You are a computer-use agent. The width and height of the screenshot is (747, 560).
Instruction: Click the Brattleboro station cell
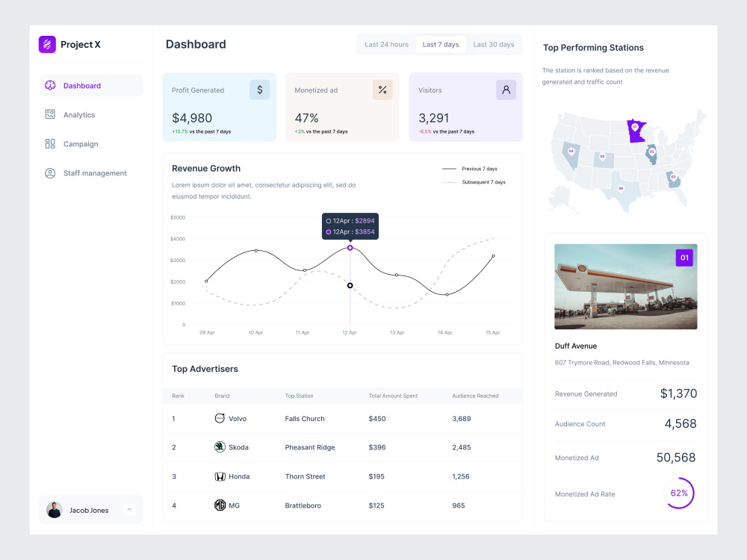tap(303, 505)
